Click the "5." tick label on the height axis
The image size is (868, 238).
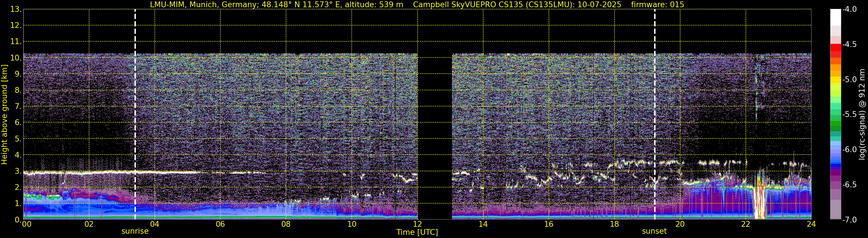18,139
